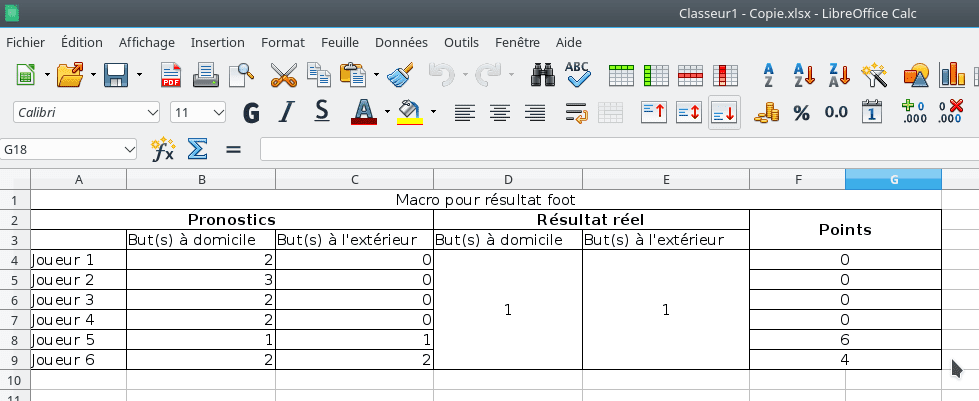979x401 pixels.
Task: Click the AutoFilter funnel icon
Action: click(x=875, y=75)
